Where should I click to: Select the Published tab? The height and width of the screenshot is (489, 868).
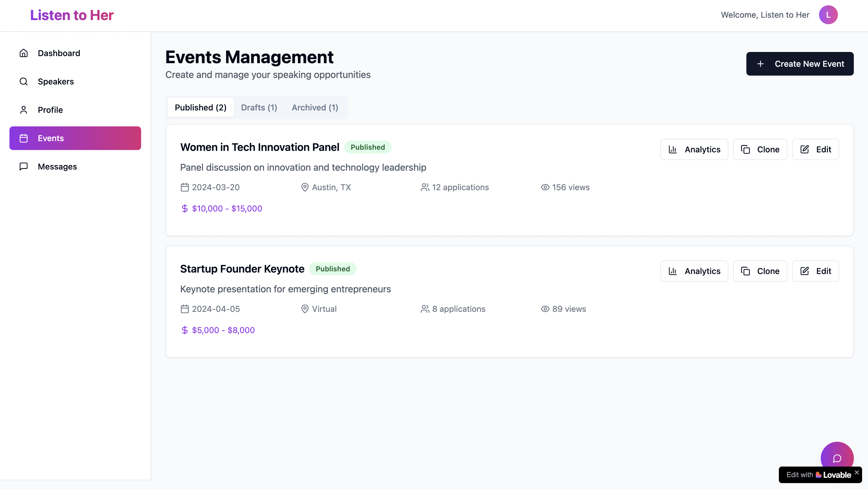tap(200, 107)
